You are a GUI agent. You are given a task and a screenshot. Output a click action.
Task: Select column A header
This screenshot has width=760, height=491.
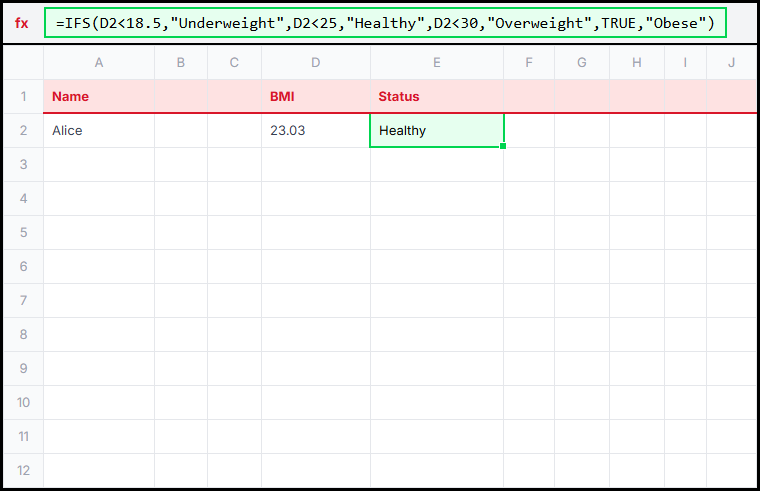tap(99, 63)
